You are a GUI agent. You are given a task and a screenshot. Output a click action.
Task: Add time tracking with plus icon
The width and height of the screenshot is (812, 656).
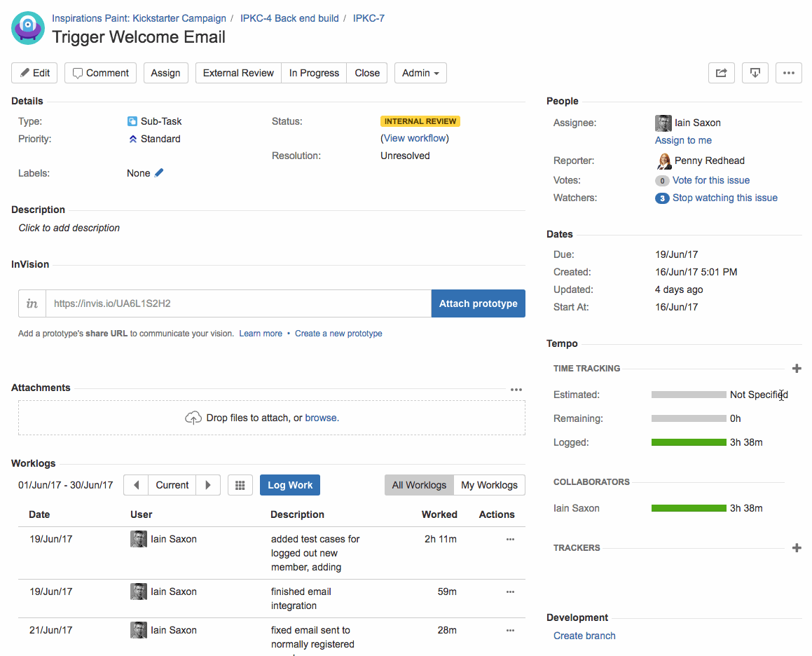point(797,369)
